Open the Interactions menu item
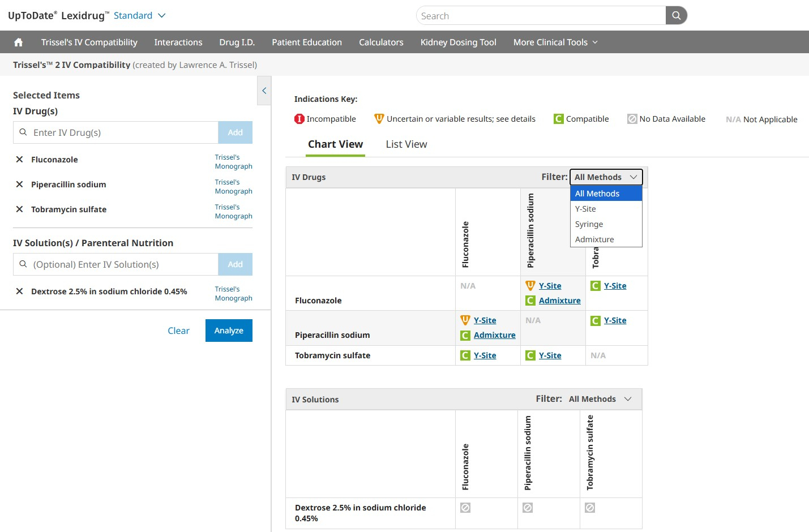This screenshot has width=809, height=532. pyautogui.click(x=178, y=42)
